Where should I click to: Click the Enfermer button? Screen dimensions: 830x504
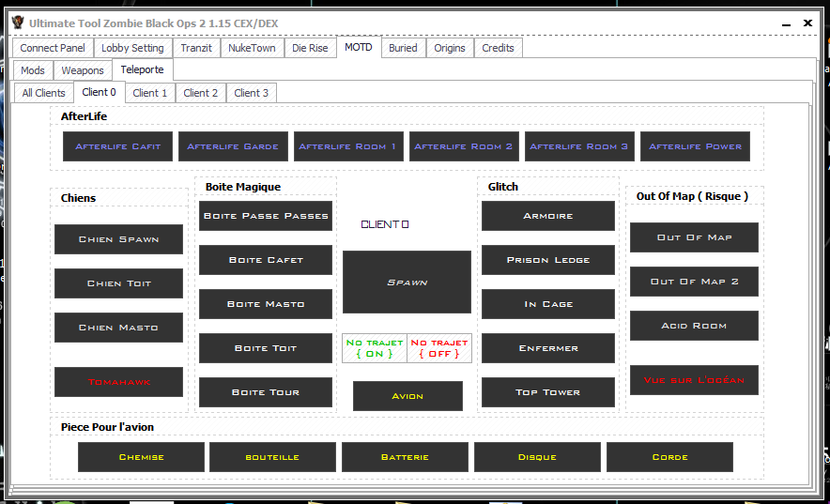pos(548,348)
